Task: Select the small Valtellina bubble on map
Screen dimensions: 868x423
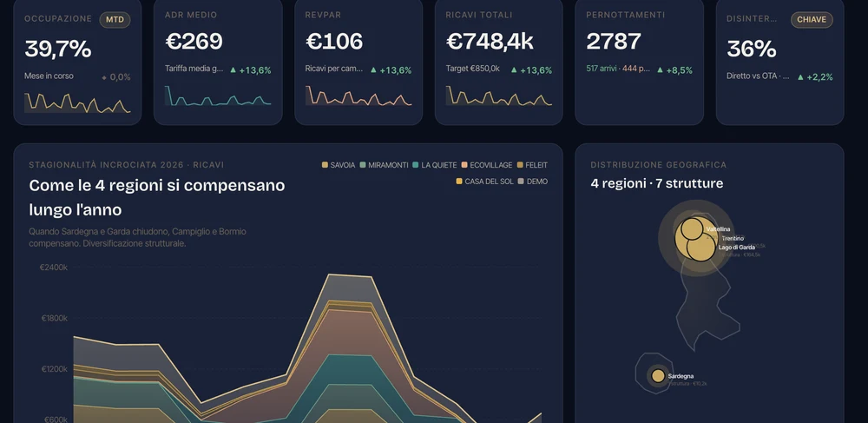Action: pos(692,228)
